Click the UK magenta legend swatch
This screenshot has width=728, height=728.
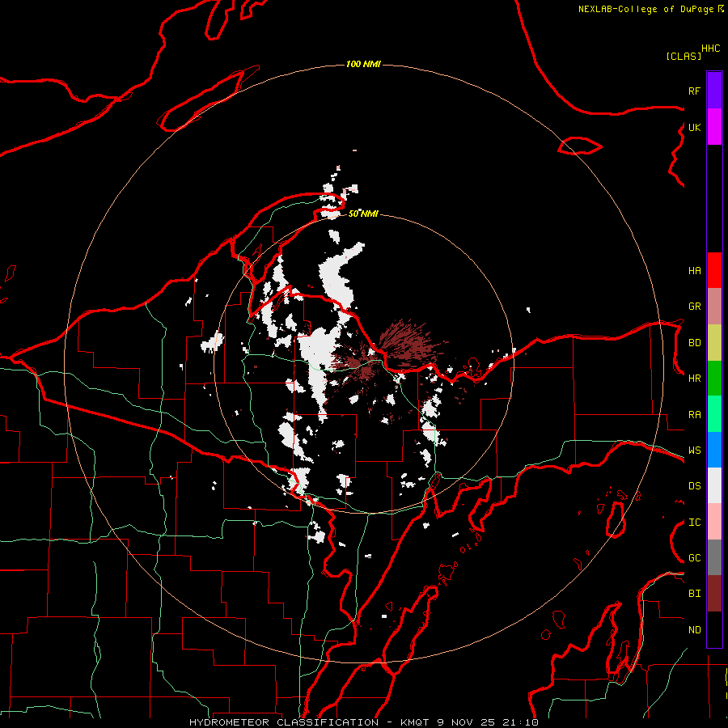tap(714, 127)
